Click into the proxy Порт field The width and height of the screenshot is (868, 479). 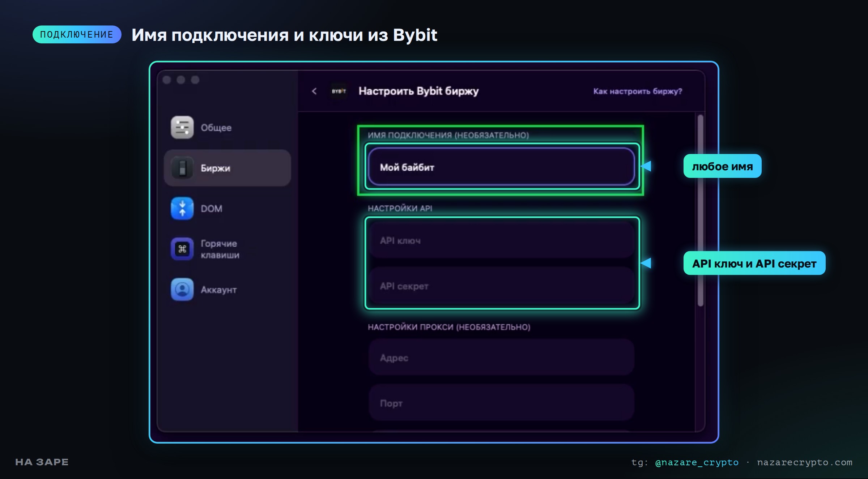[502, 403]
